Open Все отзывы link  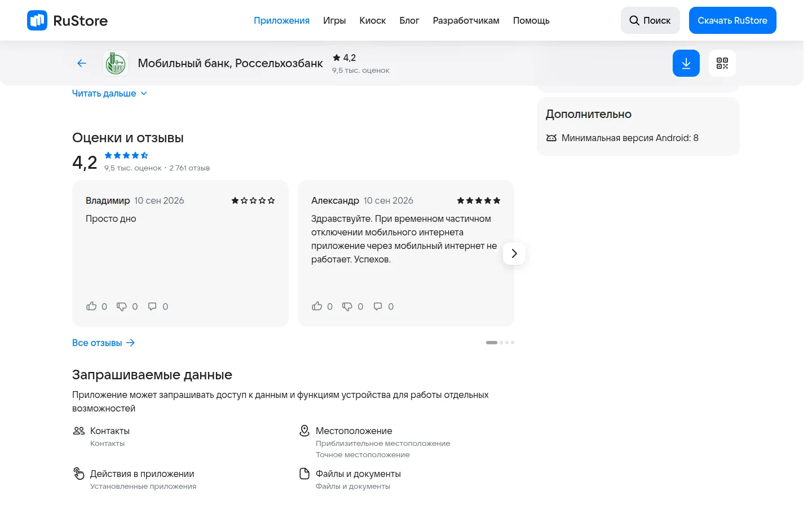pyautogui.click(x=104, y=343)
